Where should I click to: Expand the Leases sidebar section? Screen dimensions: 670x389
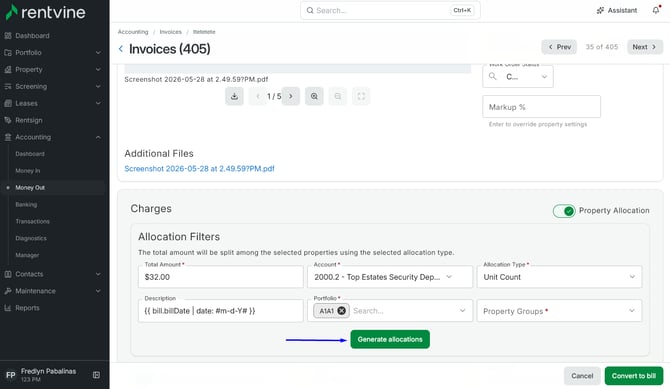pyautogui.click(x=98, y=103)
